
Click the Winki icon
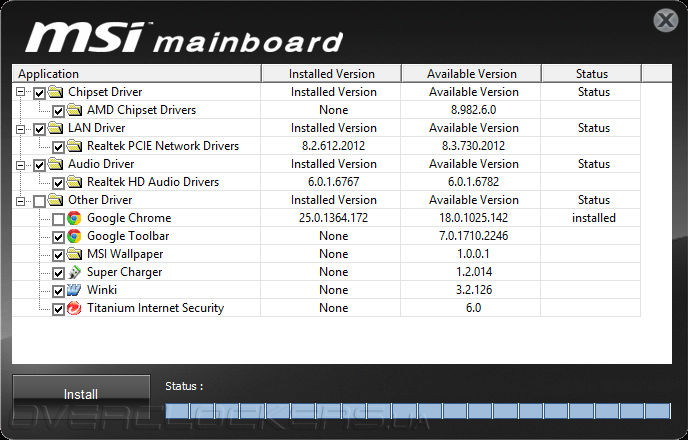[74, 290]
